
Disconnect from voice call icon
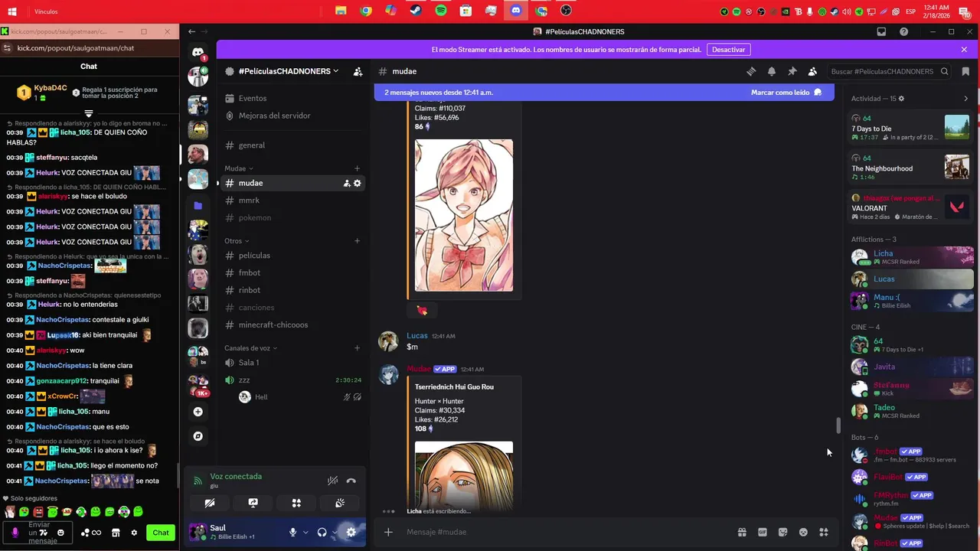(x=351, y=481)
